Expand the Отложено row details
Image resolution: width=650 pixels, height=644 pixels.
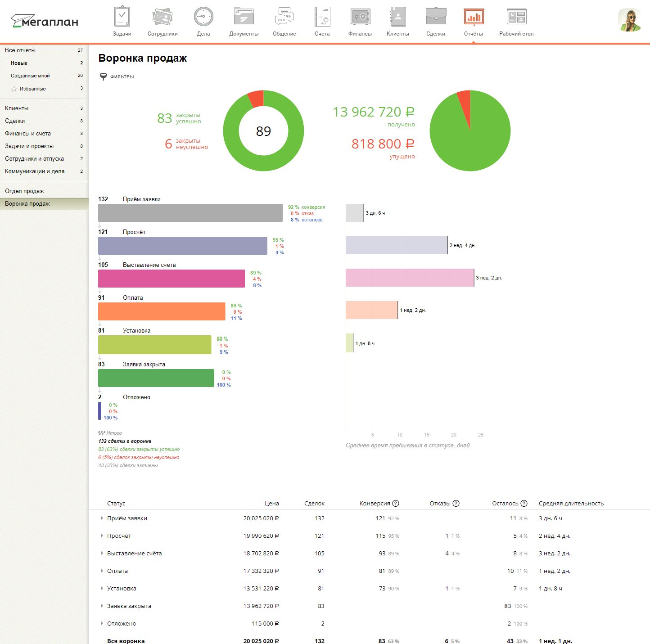[101, 623]
